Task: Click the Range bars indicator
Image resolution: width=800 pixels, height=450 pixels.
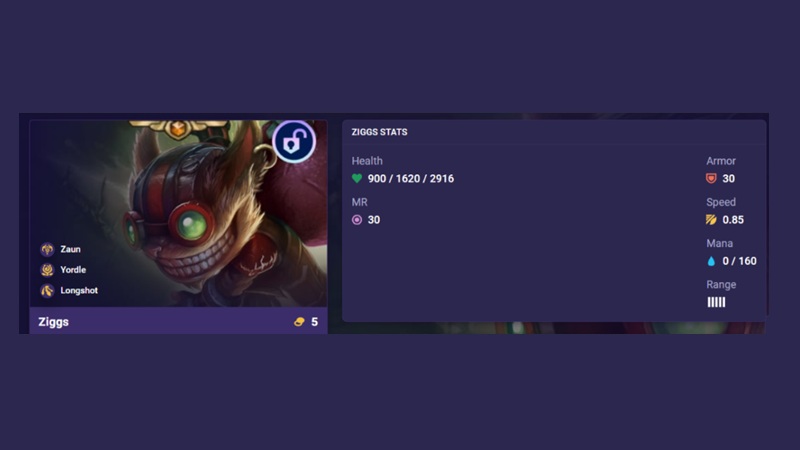Action: pos(716,303)
